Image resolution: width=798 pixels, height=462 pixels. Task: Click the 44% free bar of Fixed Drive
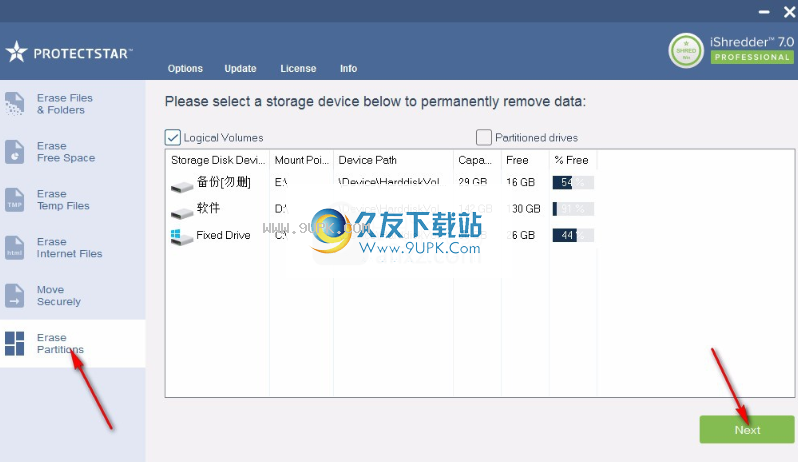[573, 235]
